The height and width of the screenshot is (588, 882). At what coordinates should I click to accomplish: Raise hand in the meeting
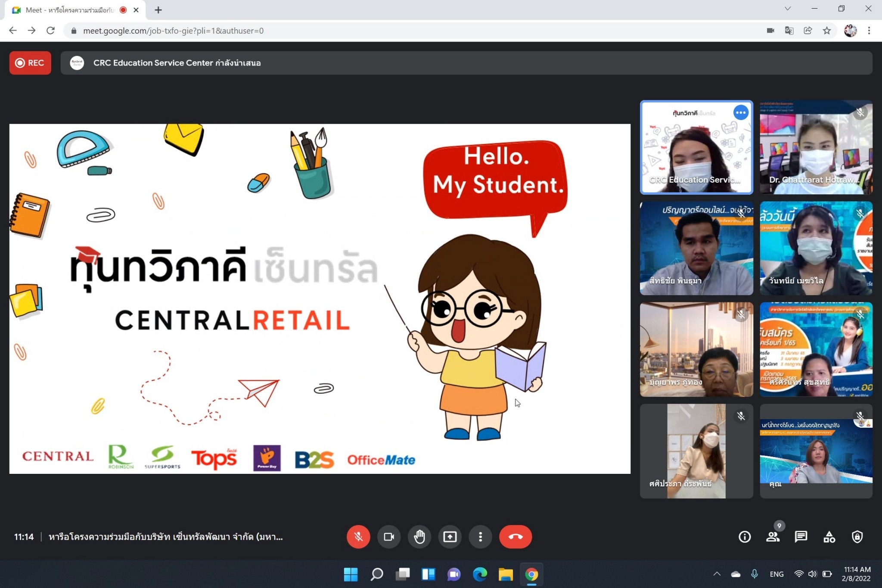(419, 537)
